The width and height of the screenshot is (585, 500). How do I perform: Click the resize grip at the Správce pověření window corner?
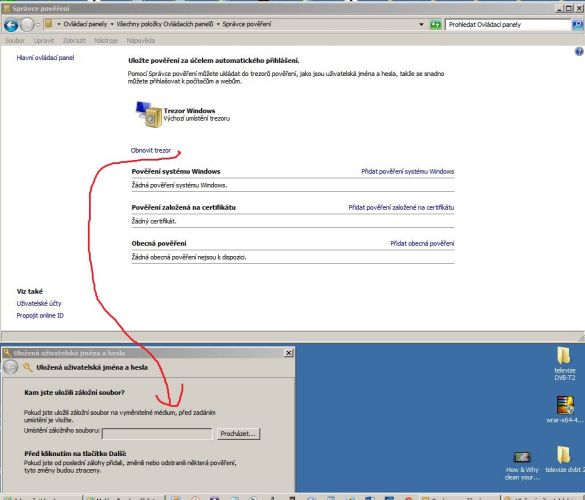click(581, 338)
